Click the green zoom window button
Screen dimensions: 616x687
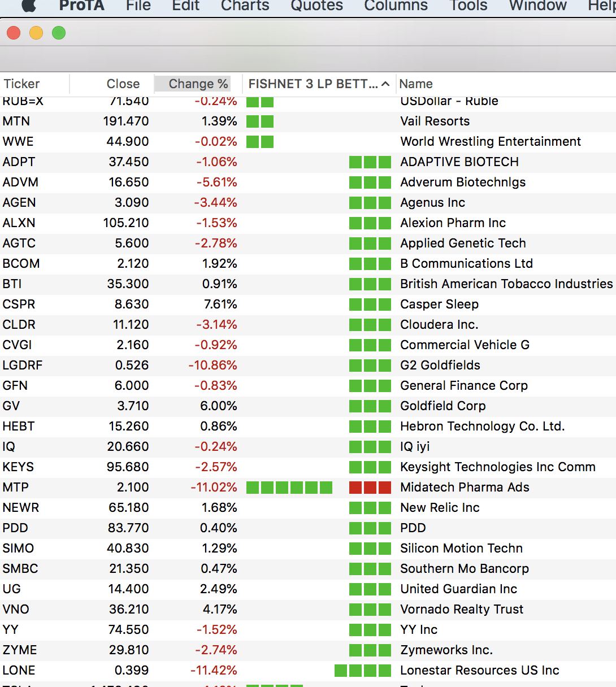[59, 33]
